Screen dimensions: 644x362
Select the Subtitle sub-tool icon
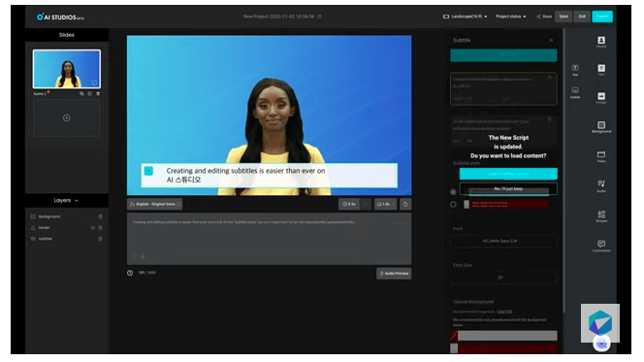[x=575, y=92]
